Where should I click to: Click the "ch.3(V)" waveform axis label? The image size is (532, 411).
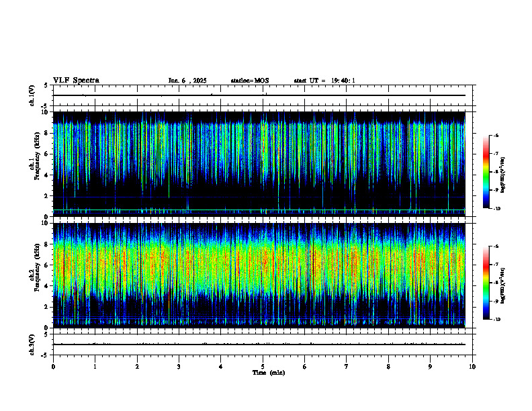click(x=32, y=345)
